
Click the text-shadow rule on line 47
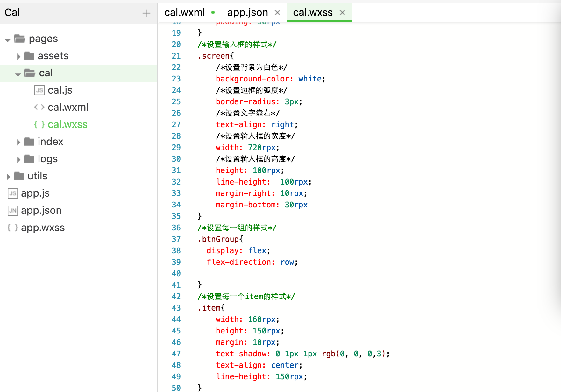pos(303,354)
